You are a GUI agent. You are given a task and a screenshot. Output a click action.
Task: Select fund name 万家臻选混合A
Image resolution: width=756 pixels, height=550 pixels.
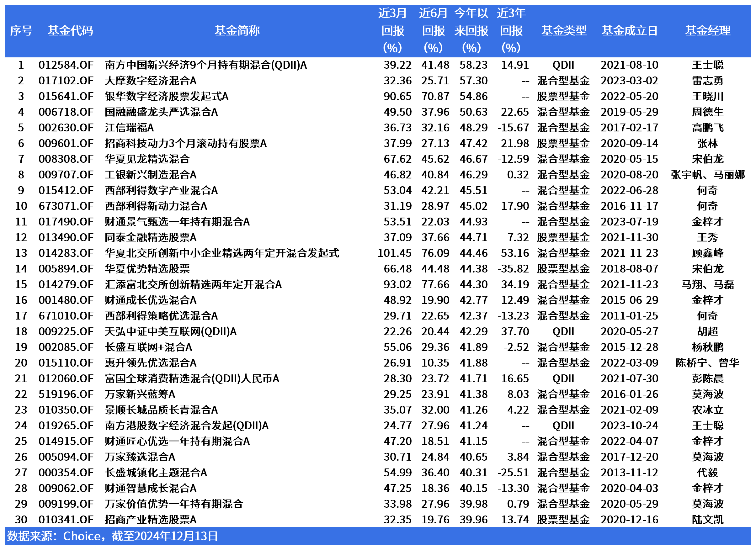click(x=140, y=456)
